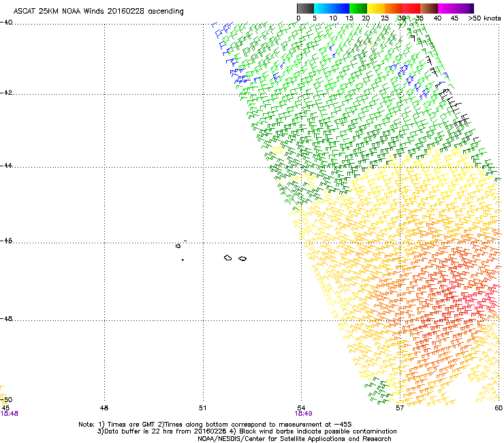This screenshot has height=443, width=504.
Task: Click the blue 10-15 knots legend color
Action: [341, 8]
